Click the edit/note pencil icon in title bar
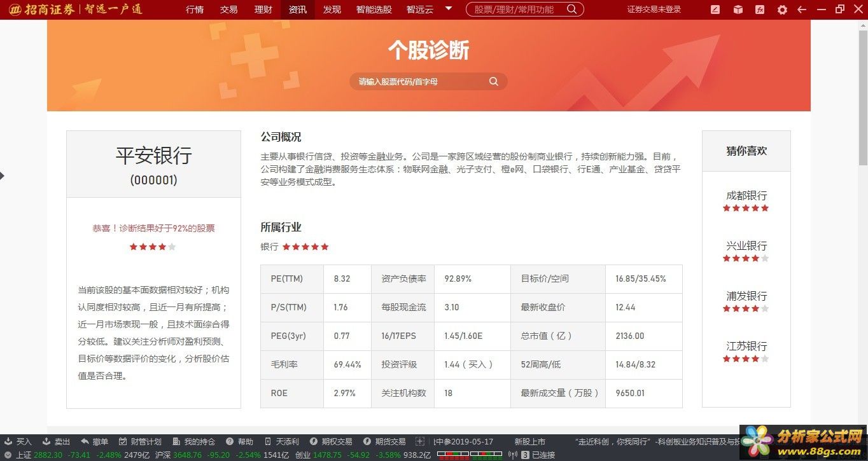Viewport: 868px width, 461px height. coord(715,10)
